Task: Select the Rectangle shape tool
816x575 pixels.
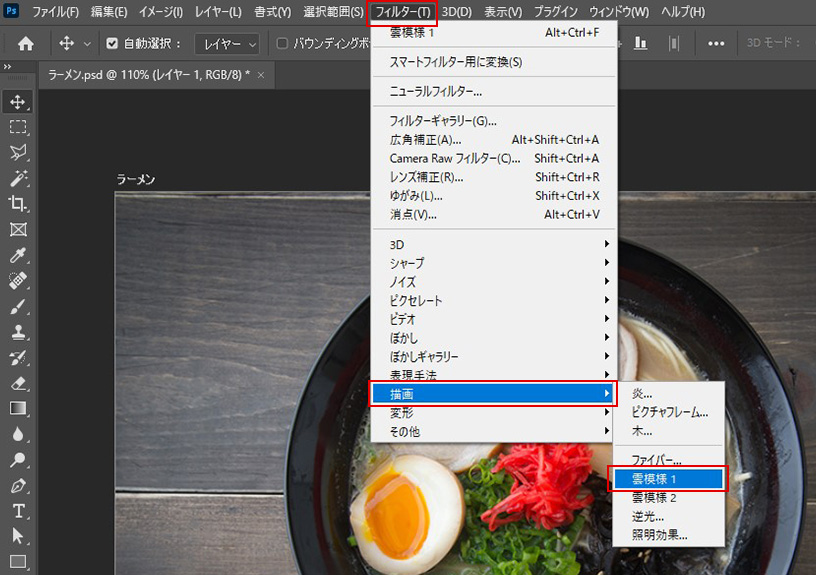Action: click(18, 561)
